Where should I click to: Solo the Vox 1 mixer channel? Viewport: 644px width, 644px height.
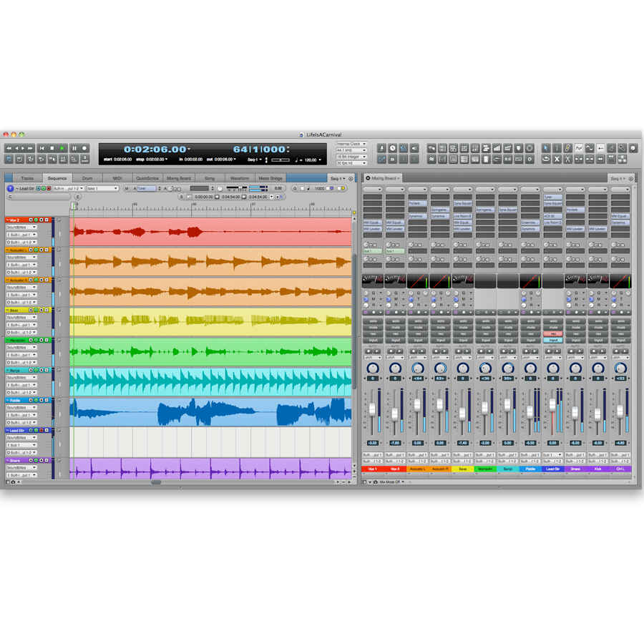(x=373, y=321)
